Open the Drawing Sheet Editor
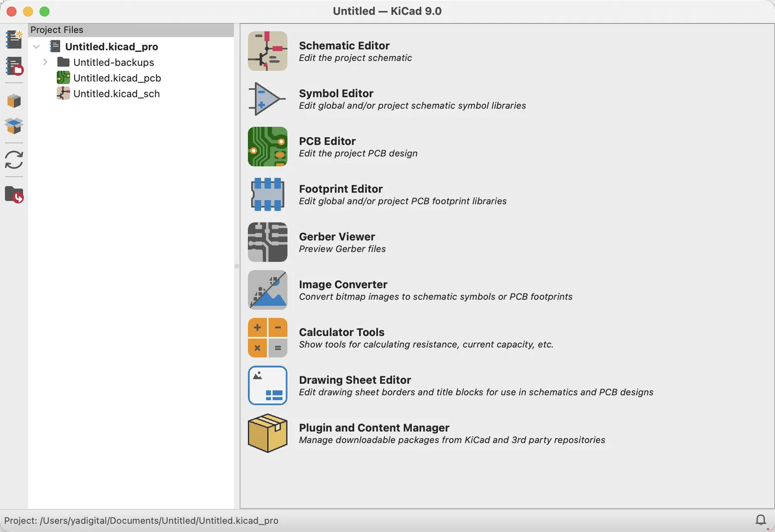Screen dimensions: 775x532 [x=355, y=379]
